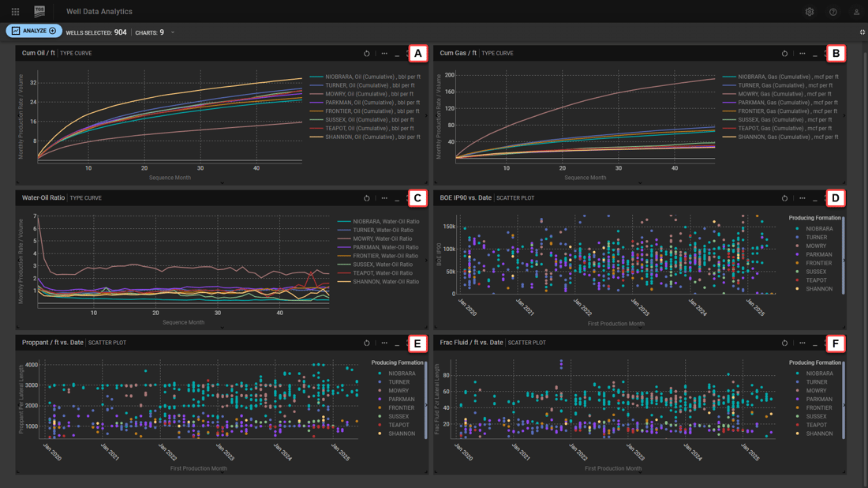868x488 pixels.
Task: Click the ANALYZE button
Action: coord(34,31)
